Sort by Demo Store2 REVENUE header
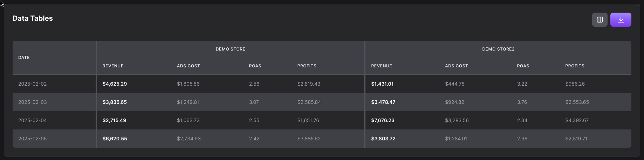This screenshot has width=644, height=160. click(x=382, y=66)
